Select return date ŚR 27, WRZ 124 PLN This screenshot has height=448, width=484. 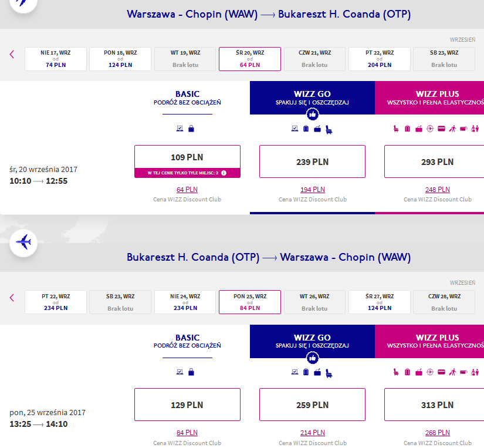tap(380, 302)
